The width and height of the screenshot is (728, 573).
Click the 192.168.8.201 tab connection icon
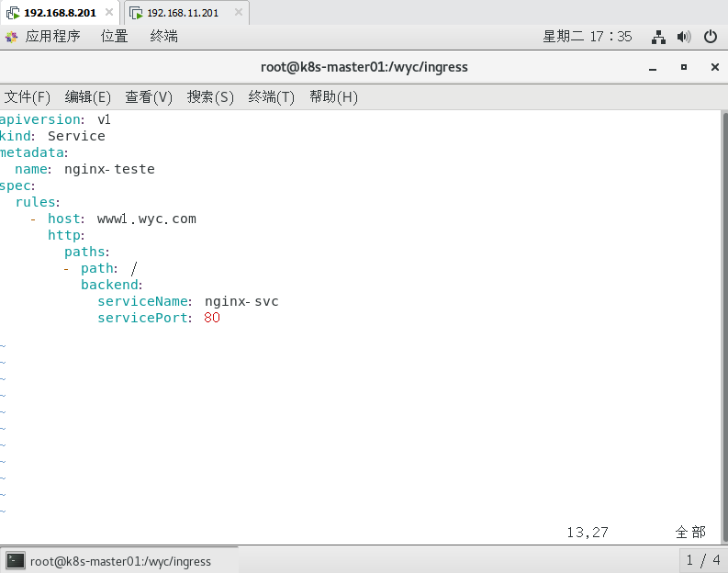13,13
